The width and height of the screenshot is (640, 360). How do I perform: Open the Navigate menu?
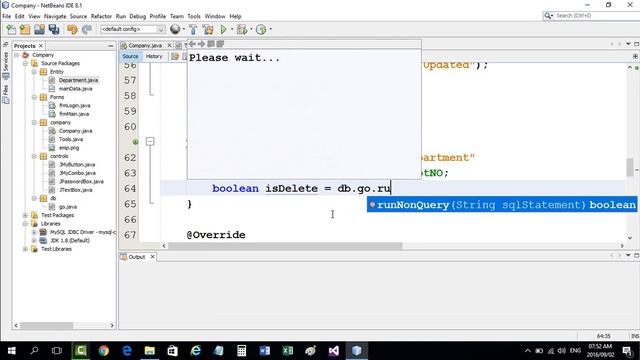tap(55, 16)
